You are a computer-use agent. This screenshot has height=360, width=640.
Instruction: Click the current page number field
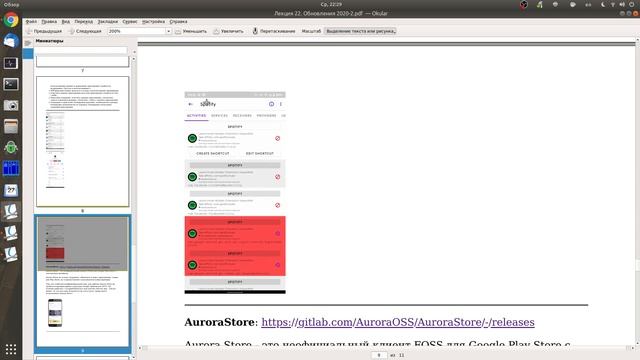[379, 355]
